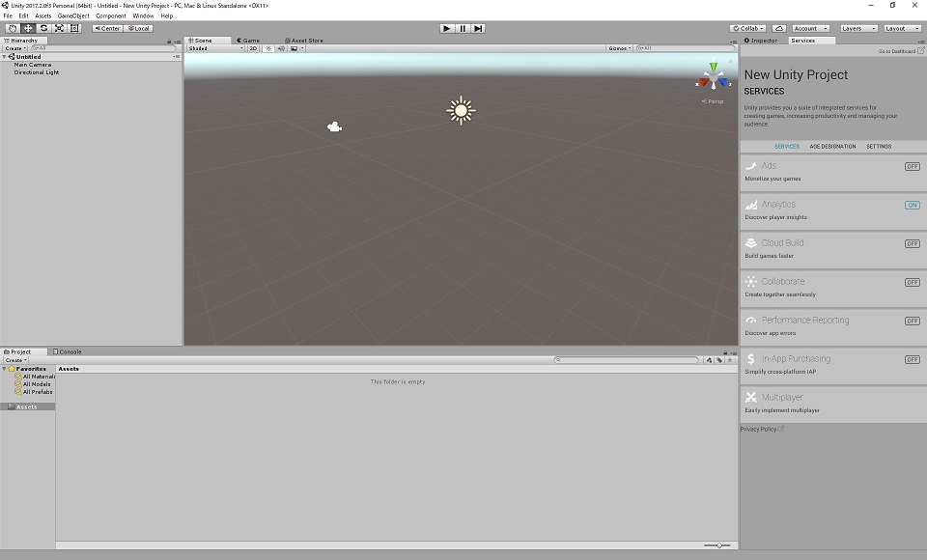
Task: Start Play mode with the Play button
Action: [x=447, y=28]
